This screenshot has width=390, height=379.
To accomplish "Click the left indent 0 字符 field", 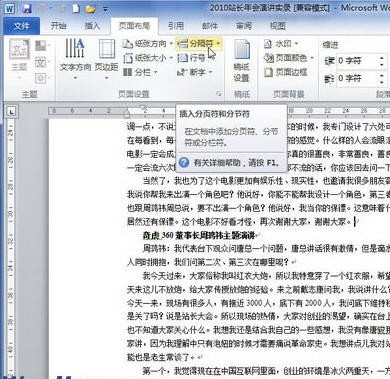I will tap(357, 61).
